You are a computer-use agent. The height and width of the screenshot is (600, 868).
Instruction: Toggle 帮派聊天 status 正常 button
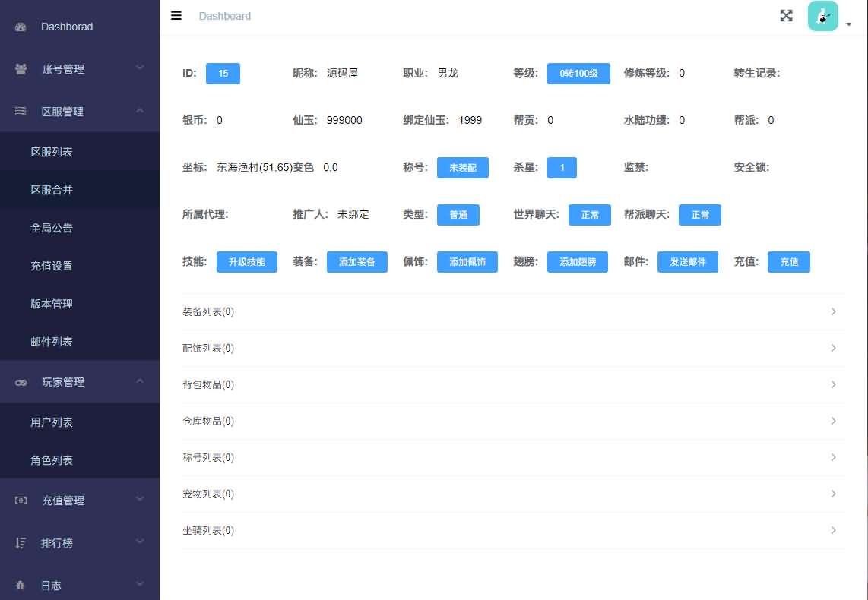click(x=699, y=215)
